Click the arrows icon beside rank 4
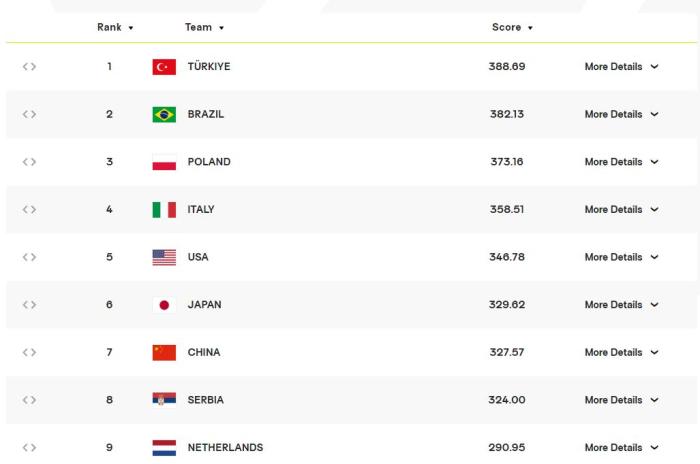This screenshot has width=700, height=464. (30, 210)
